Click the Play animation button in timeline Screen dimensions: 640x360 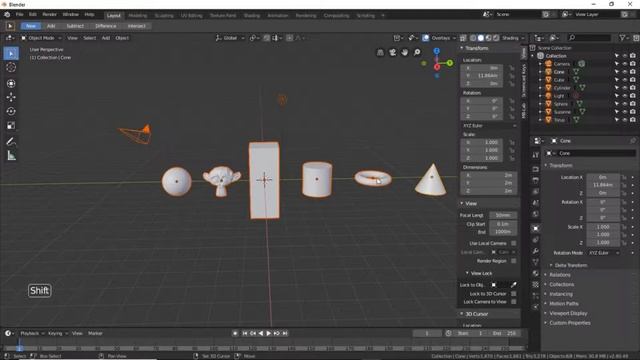point(269,333)
